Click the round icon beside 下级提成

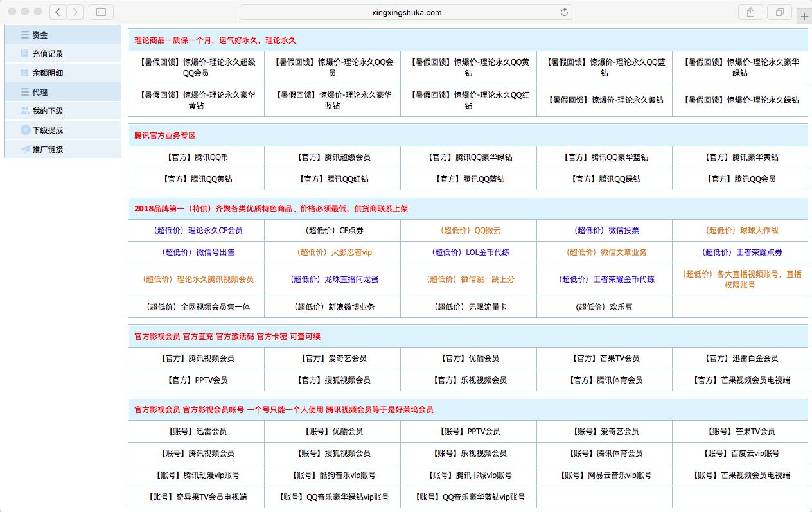(25, 130)
